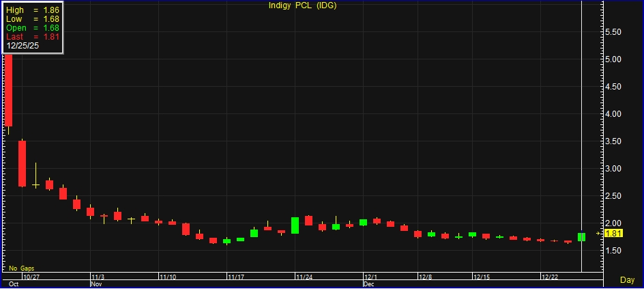Select the latest green candle at cursor line
644x289 pixels.
pyautogui.click(x=581, y=236)
